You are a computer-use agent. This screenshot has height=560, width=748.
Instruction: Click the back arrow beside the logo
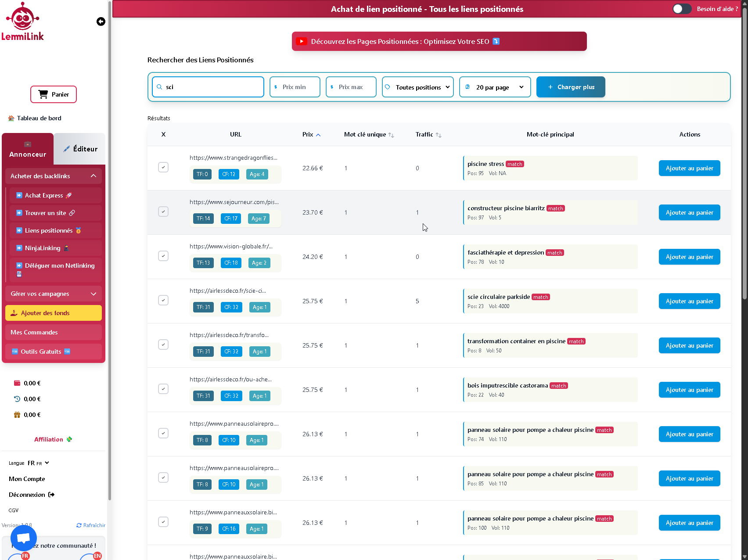point(101,22)
